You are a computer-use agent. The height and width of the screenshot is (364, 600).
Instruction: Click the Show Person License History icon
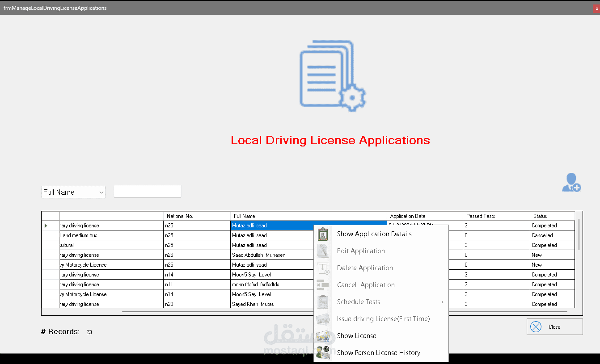[x=323, y=353]
